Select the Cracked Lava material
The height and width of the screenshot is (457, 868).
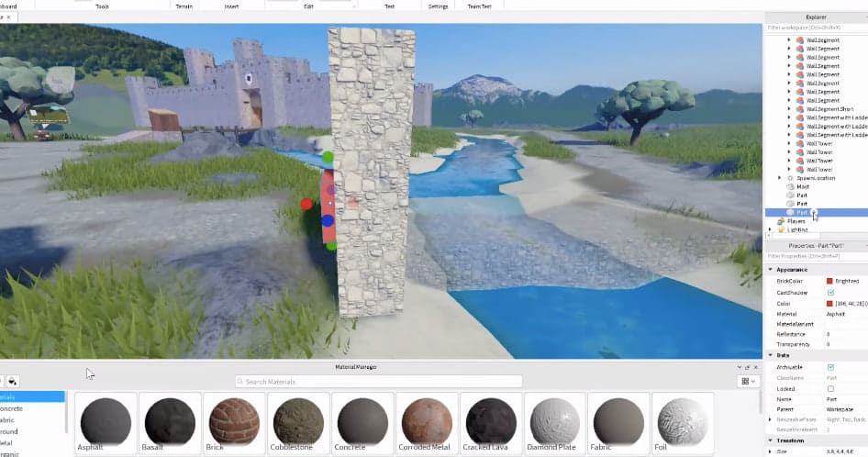tap(491, 423)
